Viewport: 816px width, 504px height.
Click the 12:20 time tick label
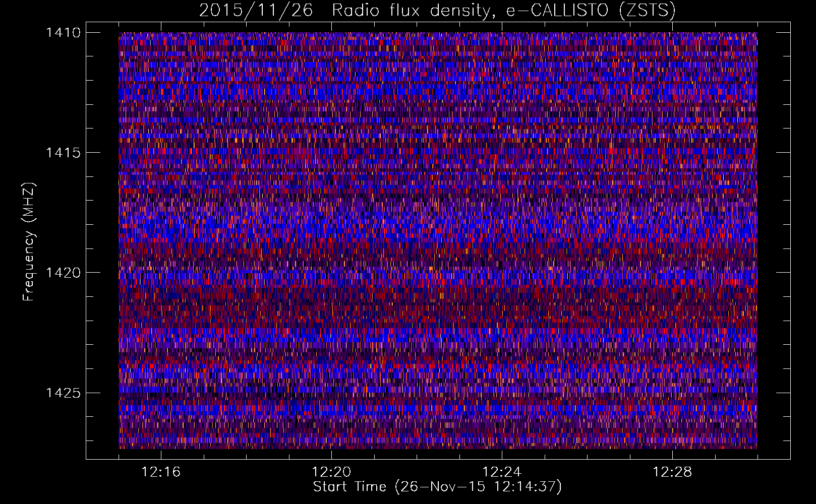[x=331, y=472]
